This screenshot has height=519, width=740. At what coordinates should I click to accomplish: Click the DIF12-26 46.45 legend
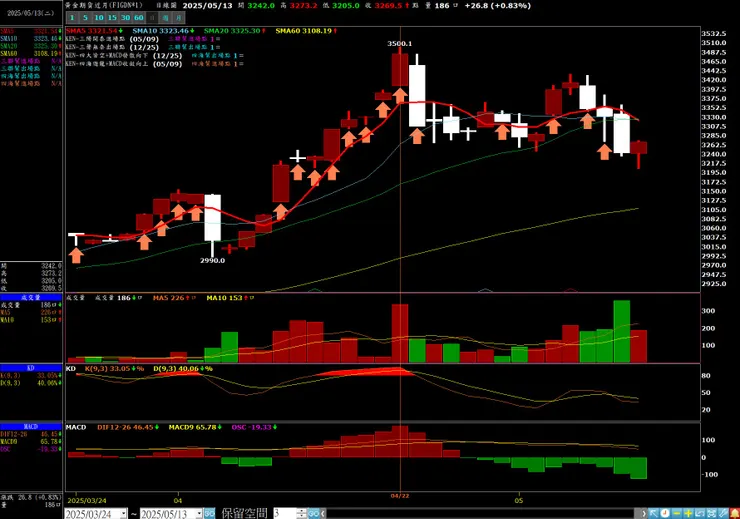(128, 427)
